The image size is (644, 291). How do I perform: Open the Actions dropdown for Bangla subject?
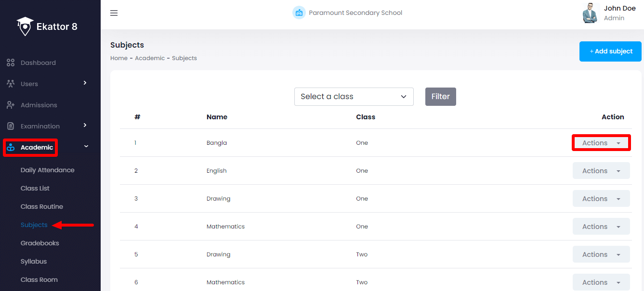[x=601, y=142]
